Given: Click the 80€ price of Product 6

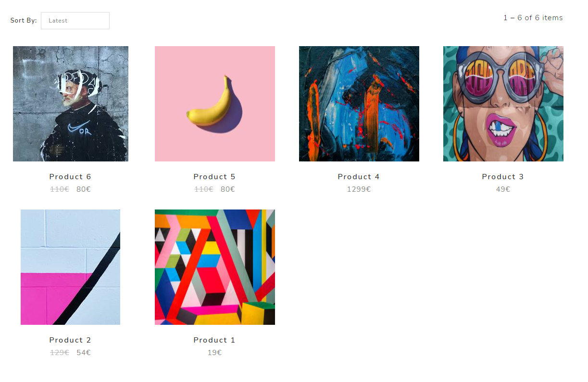Looking at the screenshot, I should 84,189.
